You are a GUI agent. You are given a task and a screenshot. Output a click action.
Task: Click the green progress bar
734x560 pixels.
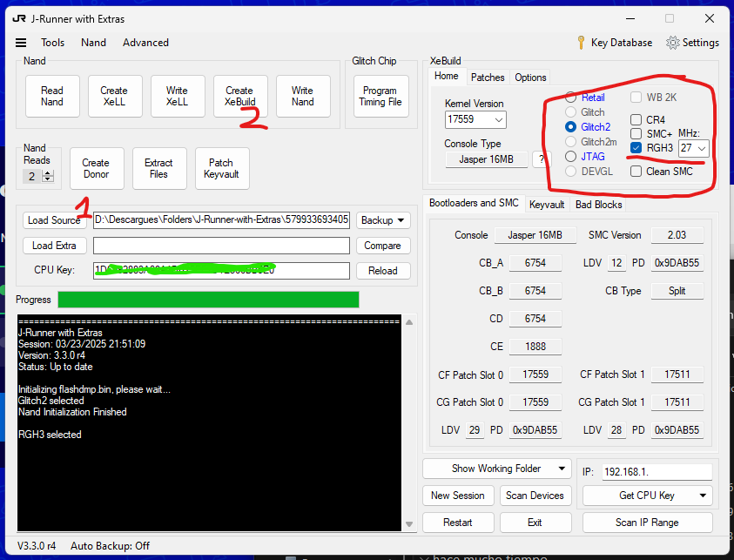point(208,300)
